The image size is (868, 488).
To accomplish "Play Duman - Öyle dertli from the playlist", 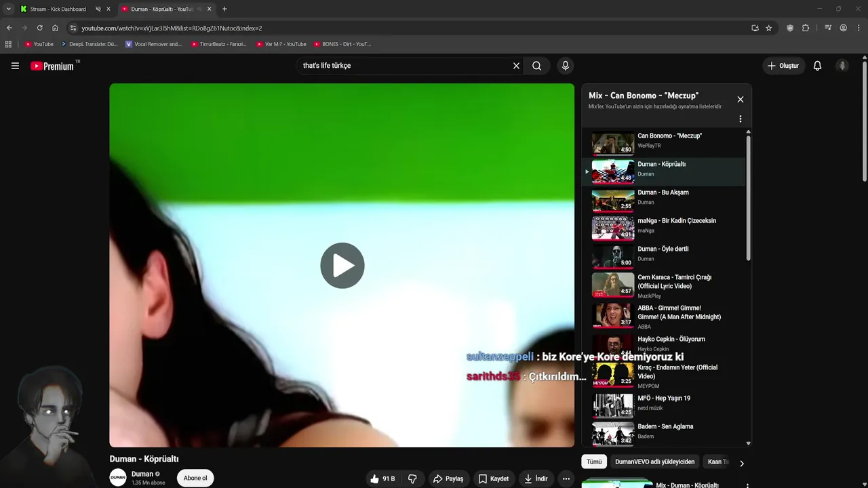I will [x=663, y=256].
